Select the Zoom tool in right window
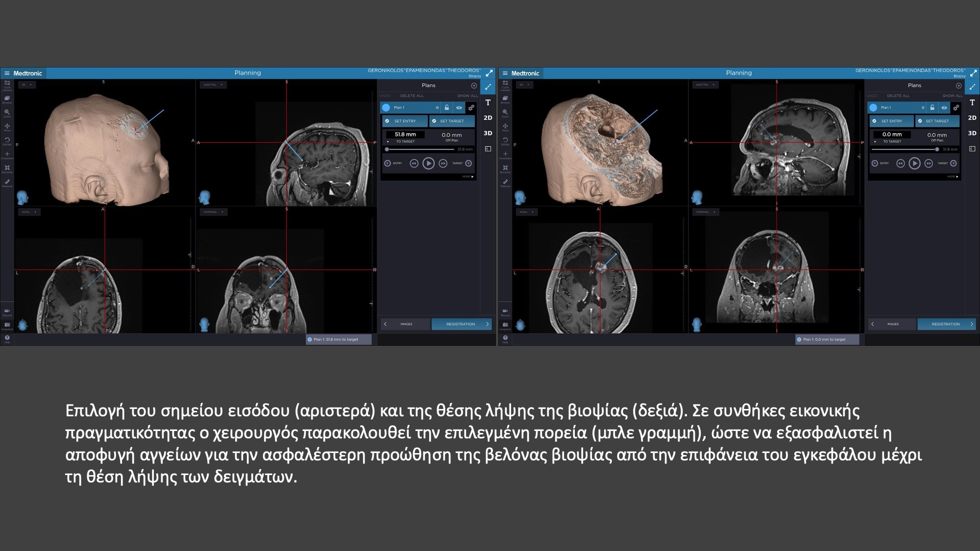Screen dimensions: 980x551 (x=505, y=113)
